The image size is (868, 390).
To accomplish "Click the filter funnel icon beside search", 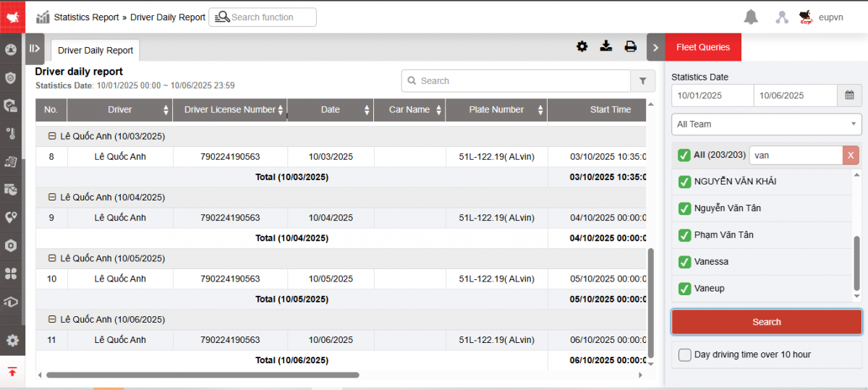I will (642, 81).
